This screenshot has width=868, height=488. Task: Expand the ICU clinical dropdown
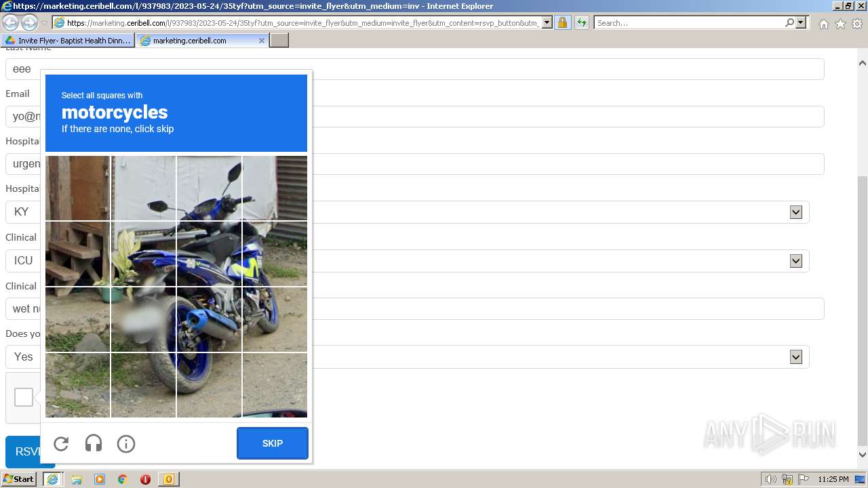tap(796, 261)
